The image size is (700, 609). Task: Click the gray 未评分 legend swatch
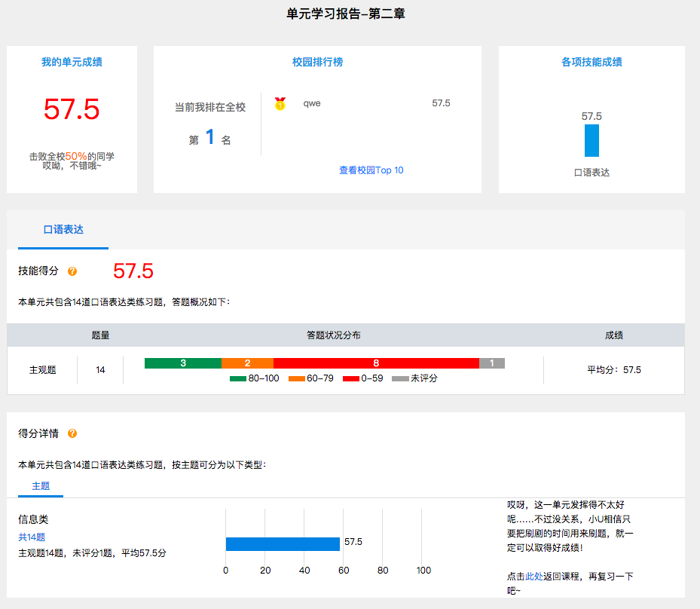pos(400,378)
